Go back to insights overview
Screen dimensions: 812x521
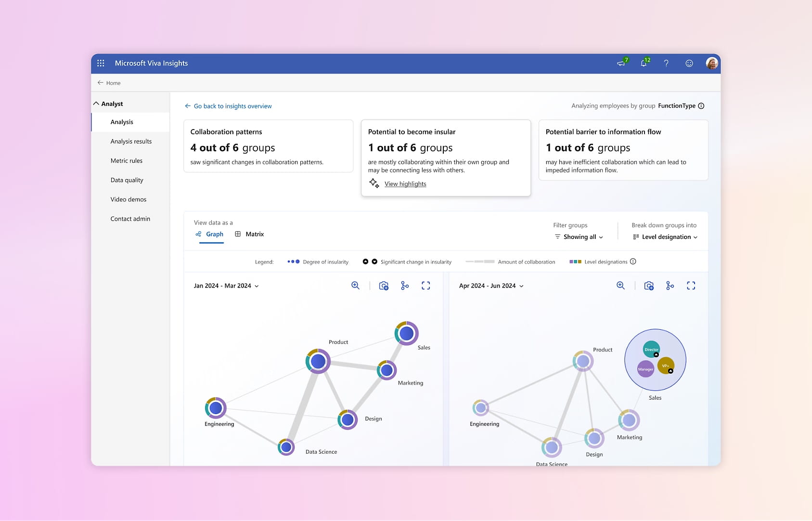point(228,106)
